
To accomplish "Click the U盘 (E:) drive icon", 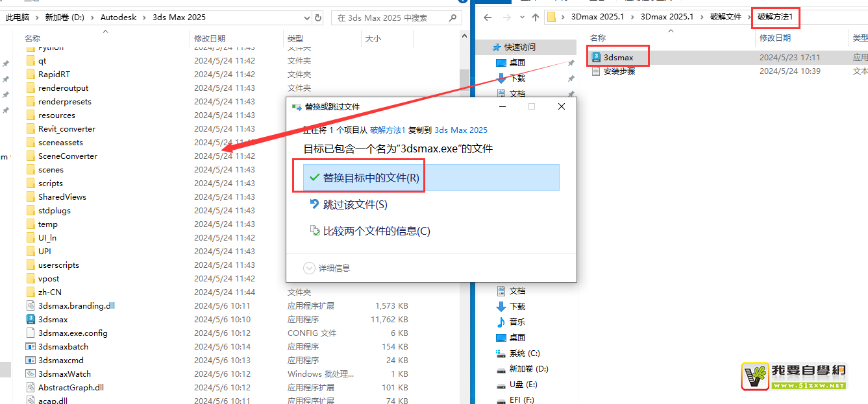I will coord(501,385).
